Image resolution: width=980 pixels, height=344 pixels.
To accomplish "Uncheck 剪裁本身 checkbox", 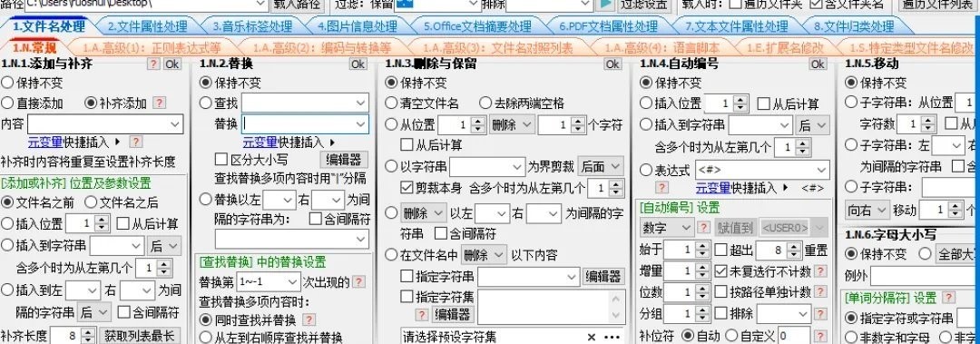I will [x=407, y=187].
